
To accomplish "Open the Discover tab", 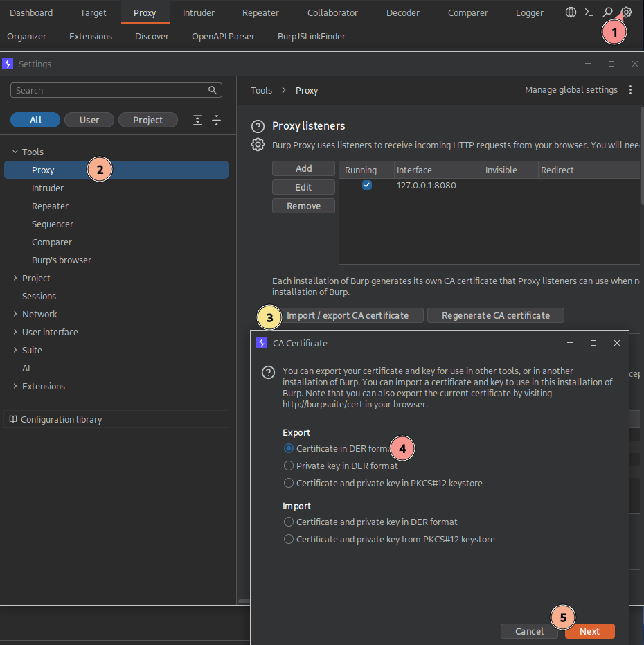I will (152, 36).
